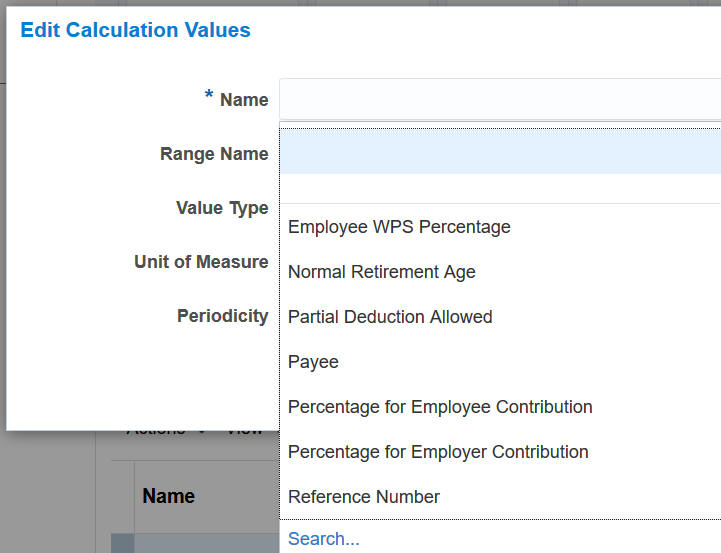Click the Unit of Measure label
721x553 pixels.
pyautogui.click(x=200, y=262)
